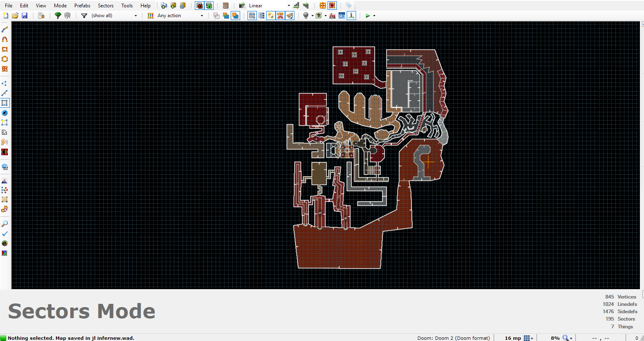The image size is (644, 341).
Task: Open the View menu
Action: (x=41, y=6)
